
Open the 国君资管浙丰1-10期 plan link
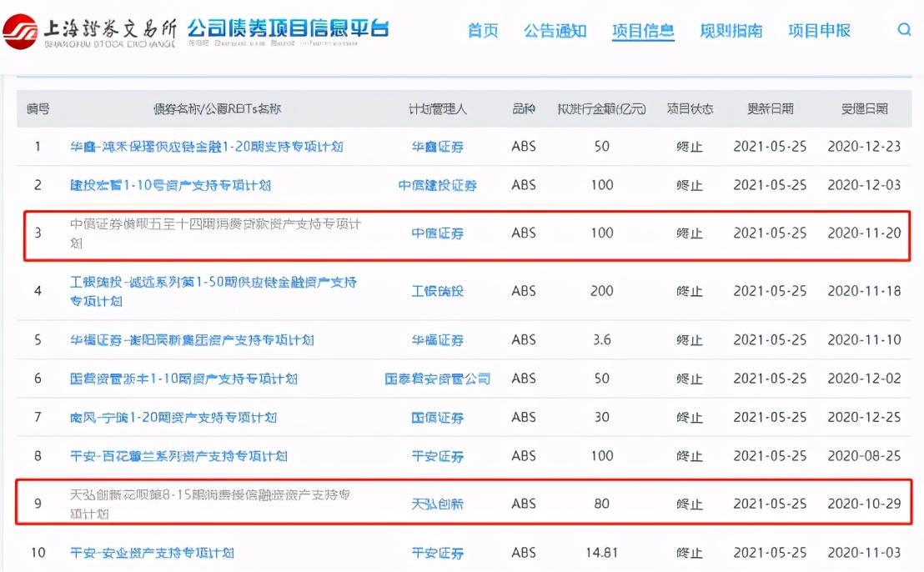[x=183, y=379]
